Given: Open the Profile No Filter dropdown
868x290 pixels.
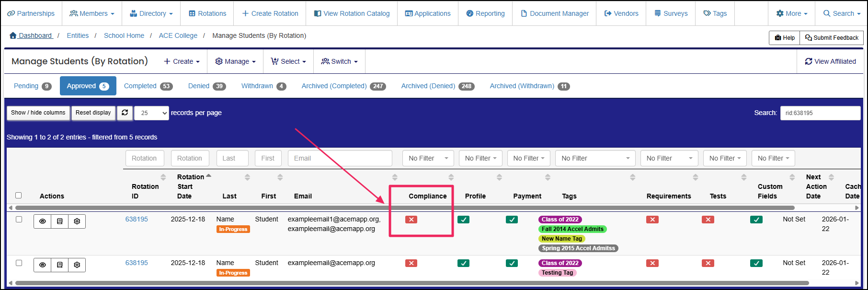Looking at the screenshot, I should (x=480, y=158).
